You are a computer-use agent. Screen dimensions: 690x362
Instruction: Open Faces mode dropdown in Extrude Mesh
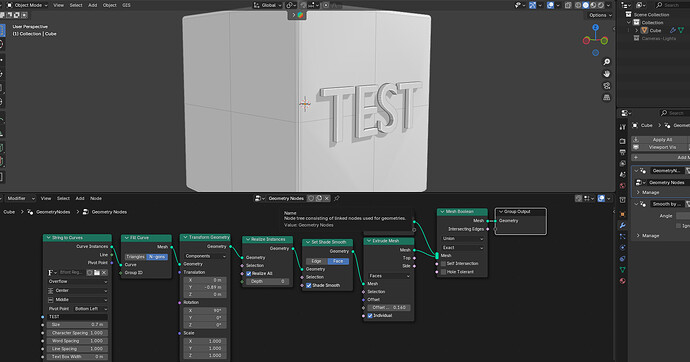click(x=389, y=276)
